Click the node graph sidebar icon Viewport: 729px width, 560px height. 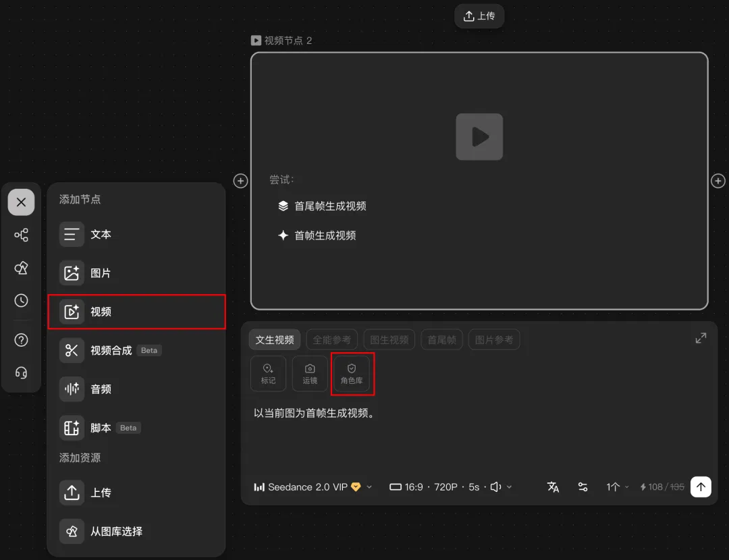click(21, 235)
